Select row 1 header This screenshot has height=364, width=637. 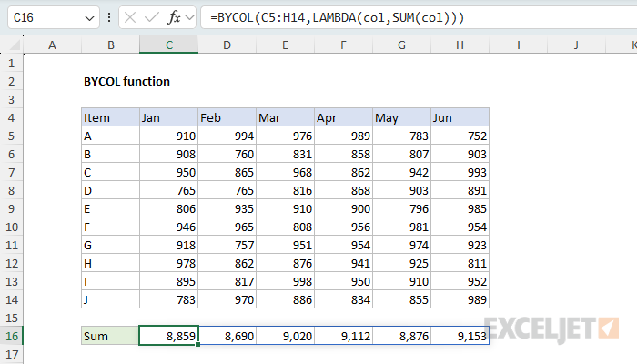point(11,64)
